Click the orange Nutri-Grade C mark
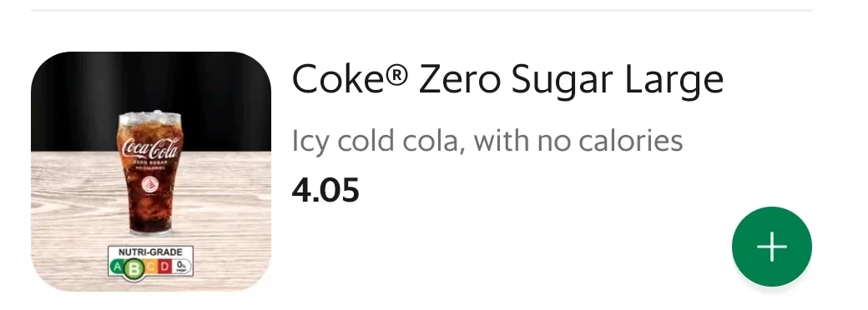868x310 pixels. tap(151, 267)
